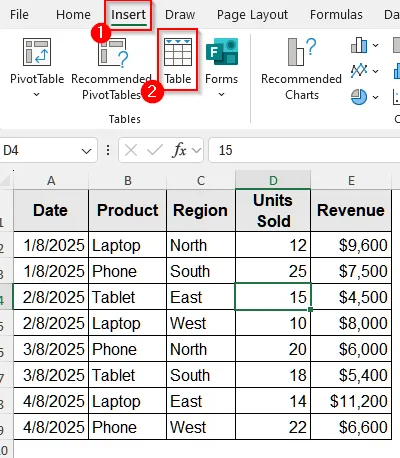Switch to the Home tab
400x458 pixels.
click(x=73, y=15)
